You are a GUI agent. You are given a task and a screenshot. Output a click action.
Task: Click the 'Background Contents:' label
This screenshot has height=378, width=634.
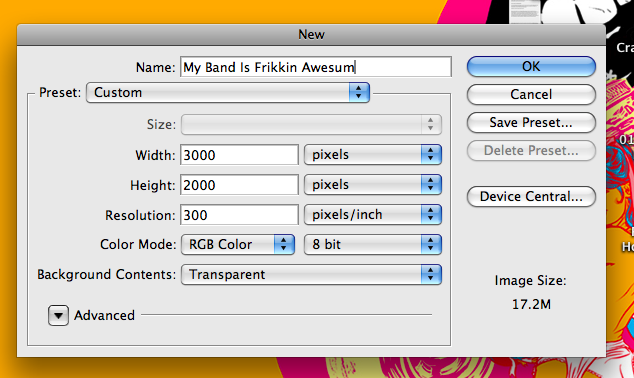pos(107,275)
